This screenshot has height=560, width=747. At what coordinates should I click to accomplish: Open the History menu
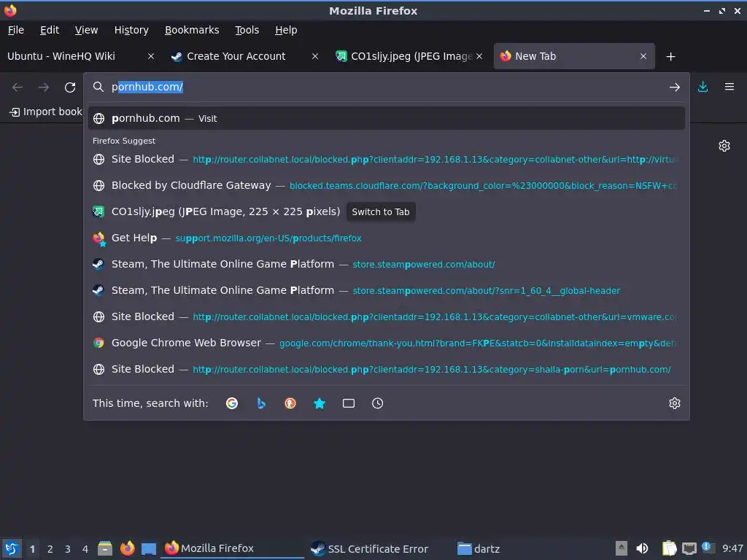point(131,30)
